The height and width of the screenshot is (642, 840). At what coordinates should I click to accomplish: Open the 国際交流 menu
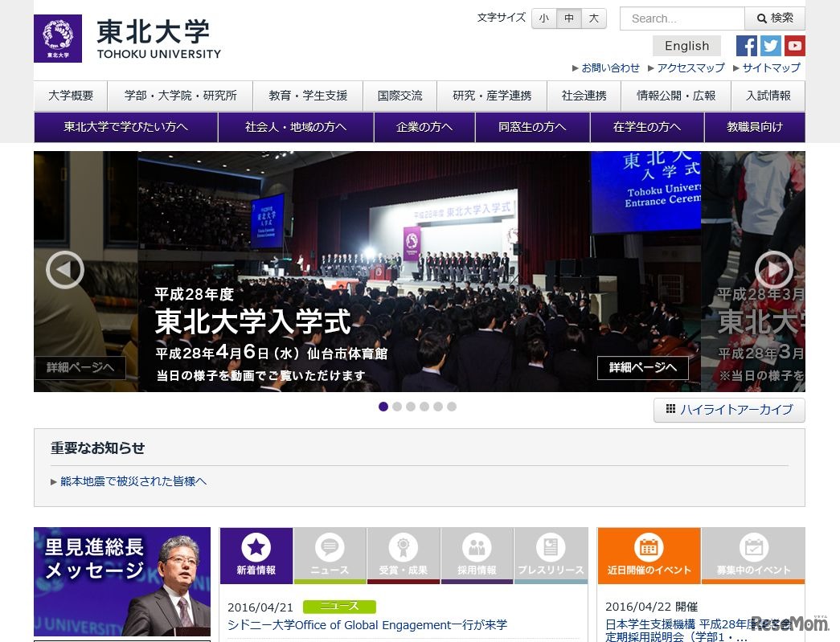click(x=400, y=96)
